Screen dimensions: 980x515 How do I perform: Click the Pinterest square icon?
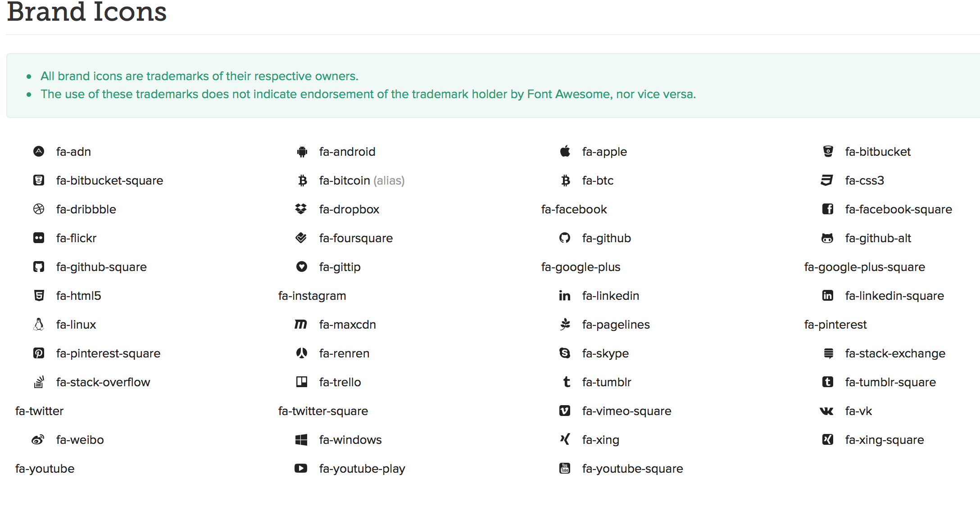coord(39,353)
